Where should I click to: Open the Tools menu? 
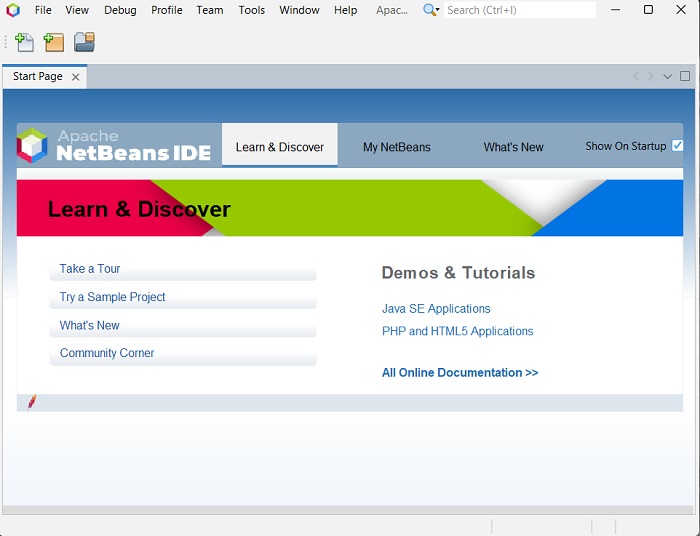point(251,10)
